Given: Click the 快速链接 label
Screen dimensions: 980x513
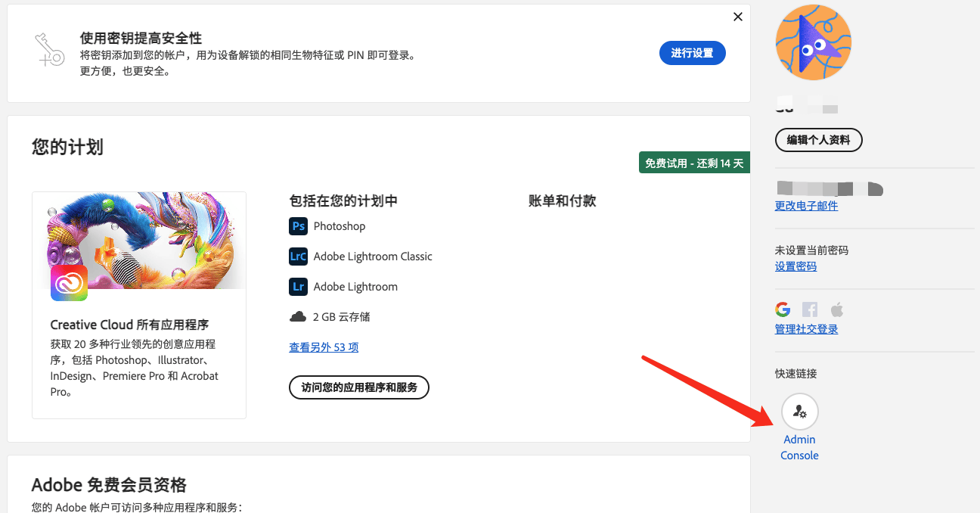Looking at the screenshot, I should tap(795, 373).
